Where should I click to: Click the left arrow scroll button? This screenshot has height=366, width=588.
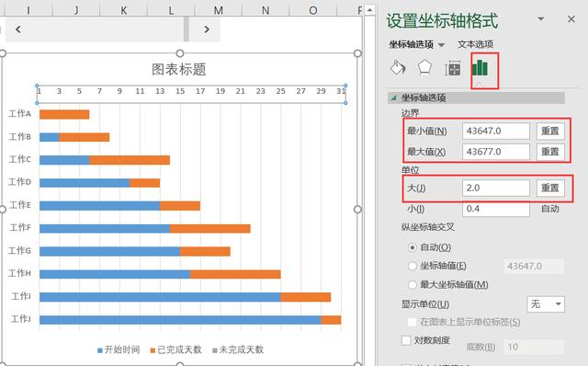[x=18, y=29]
